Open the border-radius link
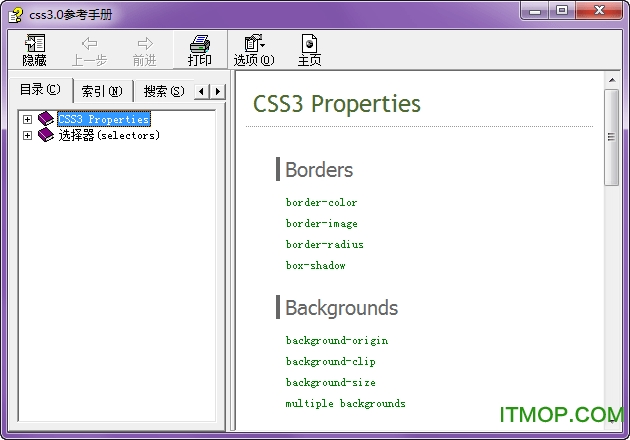This screenshot has height=440, width=630. point(324,245)
